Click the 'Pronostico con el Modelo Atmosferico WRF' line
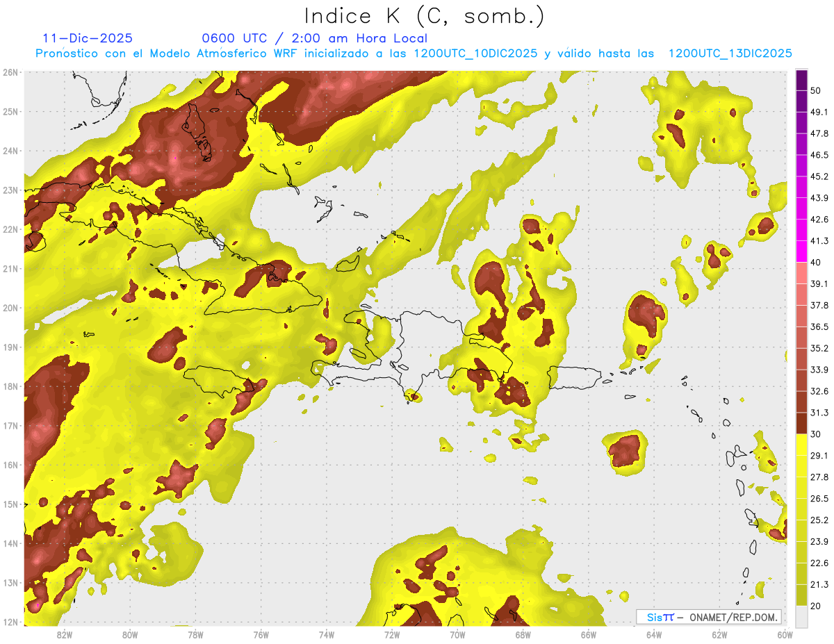The height and width of the screenshot is (644, 834). 414,53
